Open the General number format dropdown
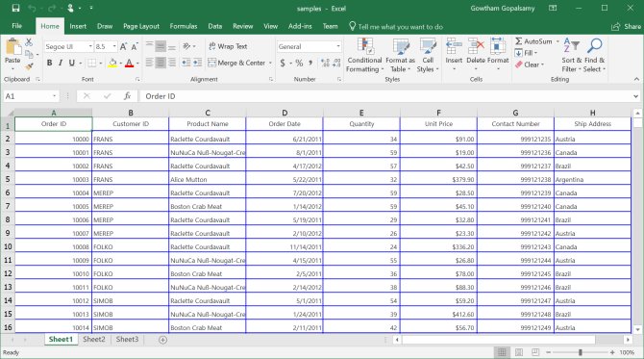 338,46
